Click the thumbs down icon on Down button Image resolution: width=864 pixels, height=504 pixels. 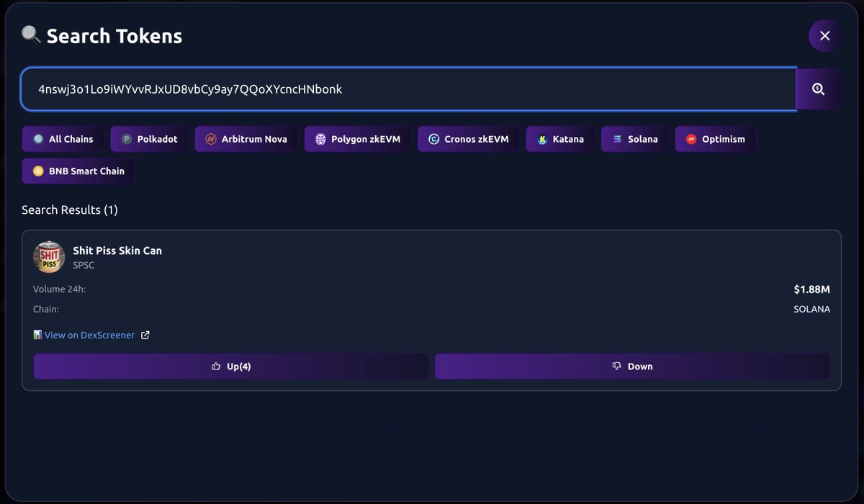616,366
